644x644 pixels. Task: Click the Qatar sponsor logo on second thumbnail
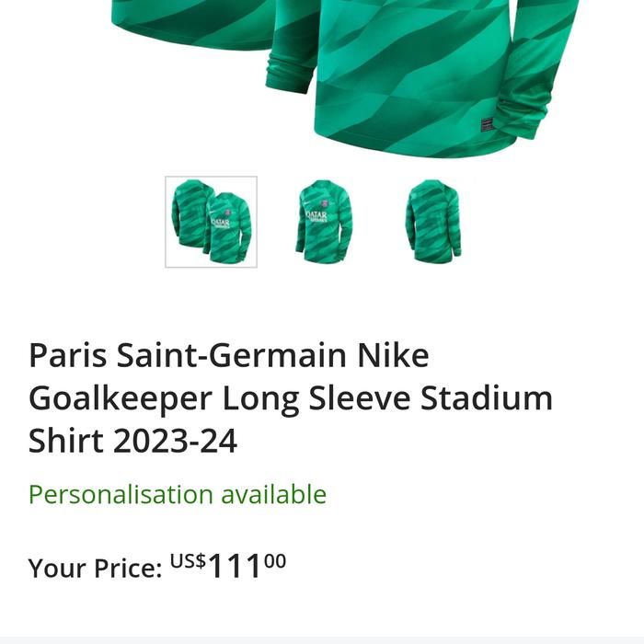[x=317, y=217]
